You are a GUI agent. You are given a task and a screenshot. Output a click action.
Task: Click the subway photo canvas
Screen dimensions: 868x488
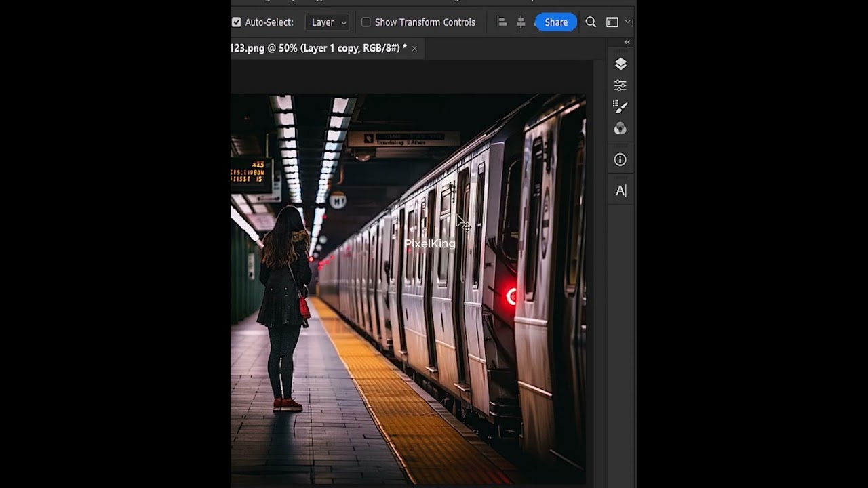pos(408,289)
